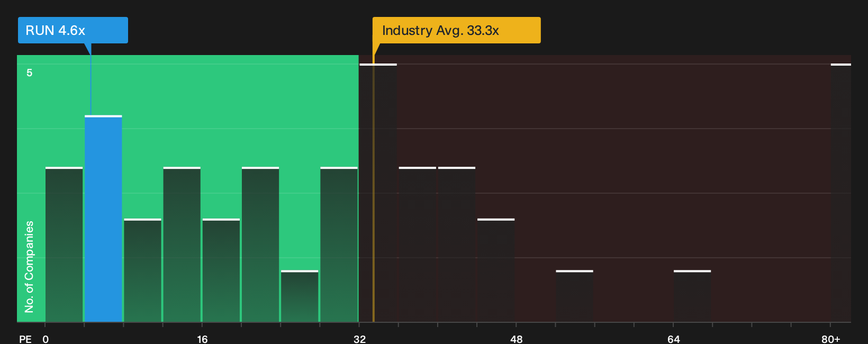Click the short bar between 48 and 64
Viewport: 868px width, 344px height.
[575, 296]
